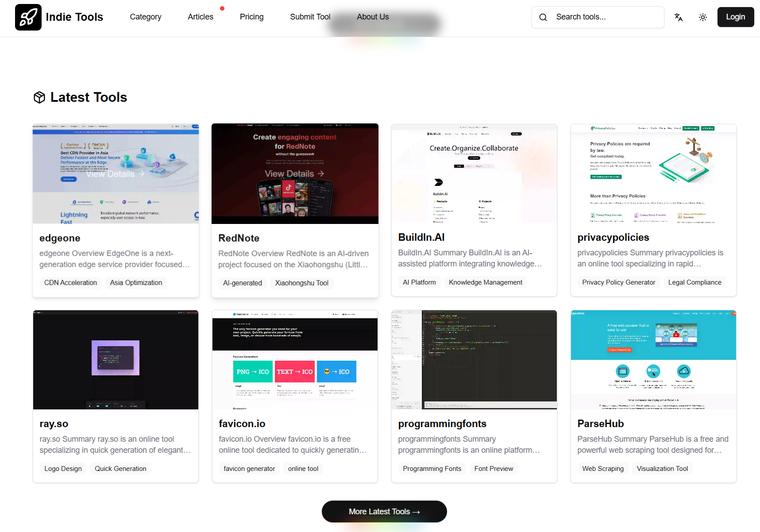Click the Latest Tools box icon
The height and width of the screenshot is (532, 760).
(x=39, y=97)
